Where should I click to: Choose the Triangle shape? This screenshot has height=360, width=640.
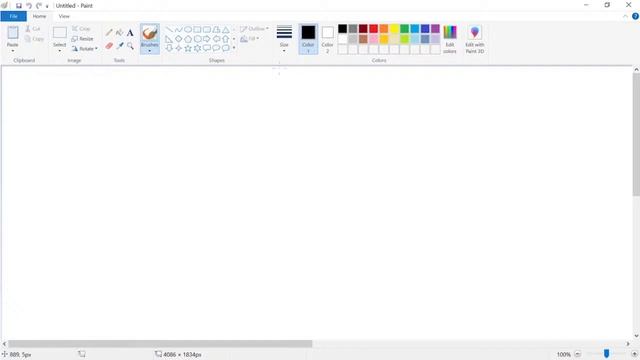pyautogui.click(x=225, y=30)
